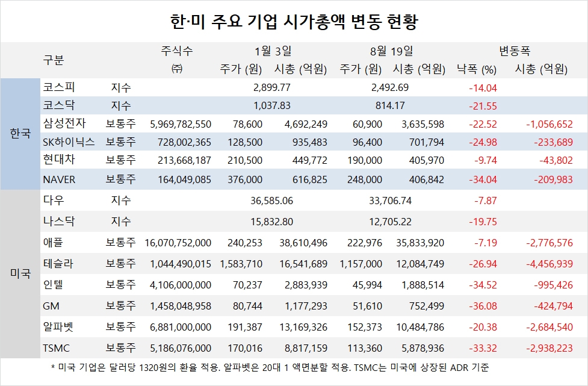588x386 pixels.
Task: Click the 미국 group cell
Action: pos(20,274)
